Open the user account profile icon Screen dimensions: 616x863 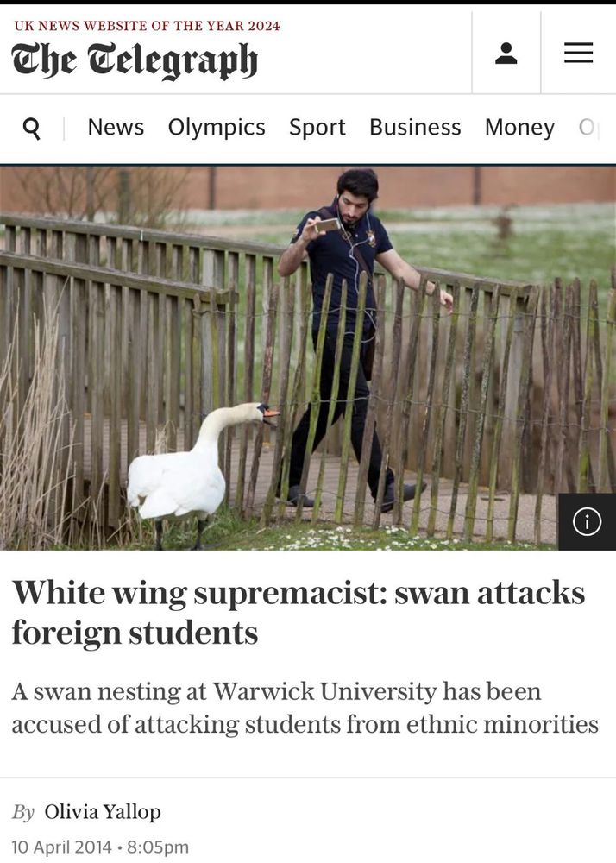pos(506,53)
